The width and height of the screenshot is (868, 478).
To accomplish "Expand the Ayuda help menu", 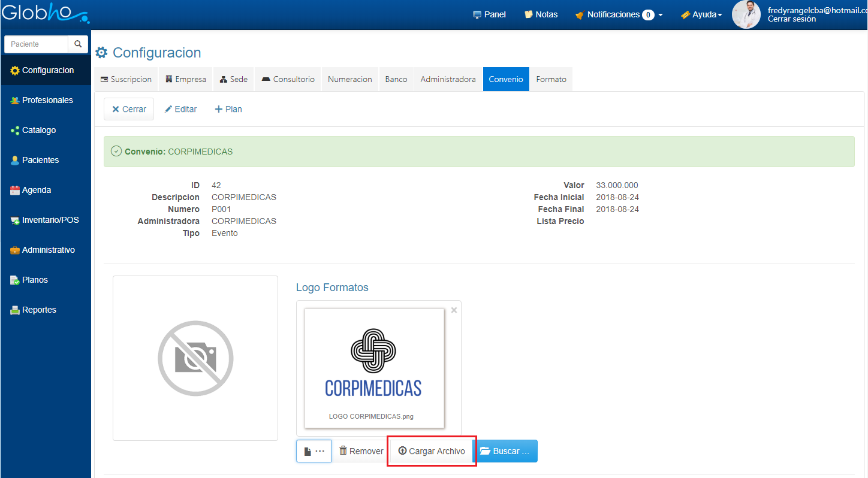I will pyautogui.click(x=701, y=14).
